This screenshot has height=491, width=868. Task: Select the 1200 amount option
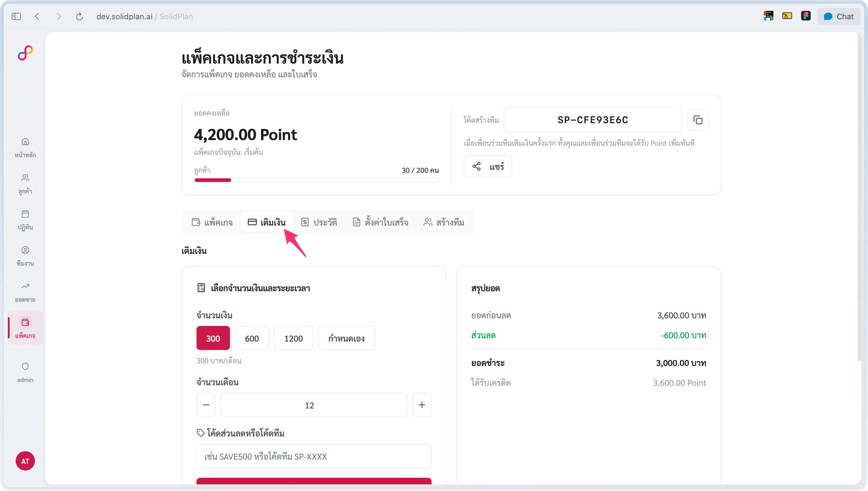[x=293, y=338]
